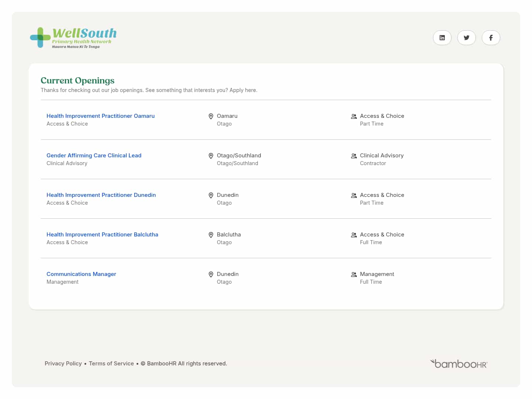Open Communications Manager job listing
The image size is (532, 399).
coord(81,274)
